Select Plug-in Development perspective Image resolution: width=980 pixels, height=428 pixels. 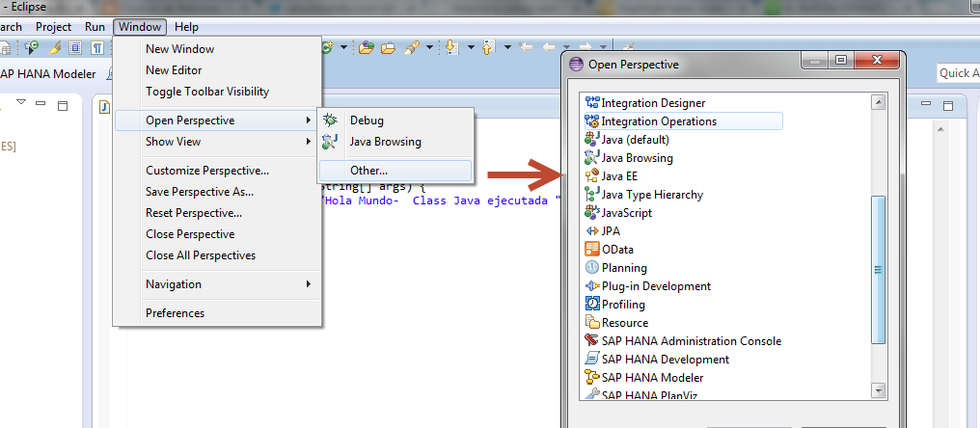(x=647, y=285)
